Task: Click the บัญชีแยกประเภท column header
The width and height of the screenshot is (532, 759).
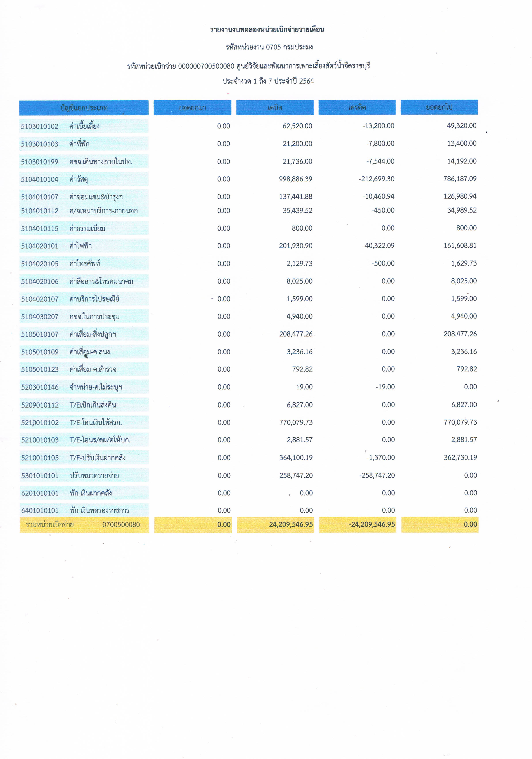Action: [x=84, y=108]
